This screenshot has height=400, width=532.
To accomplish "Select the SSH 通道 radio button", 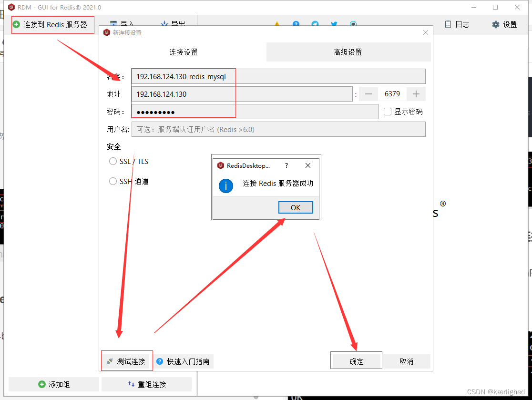I will tap(113, 181).
